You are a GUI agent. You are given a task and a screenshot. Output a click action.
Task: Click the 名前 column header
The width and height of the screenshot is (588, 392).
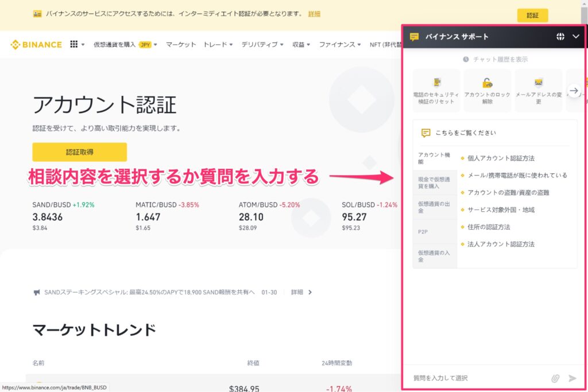coord(38,363)
